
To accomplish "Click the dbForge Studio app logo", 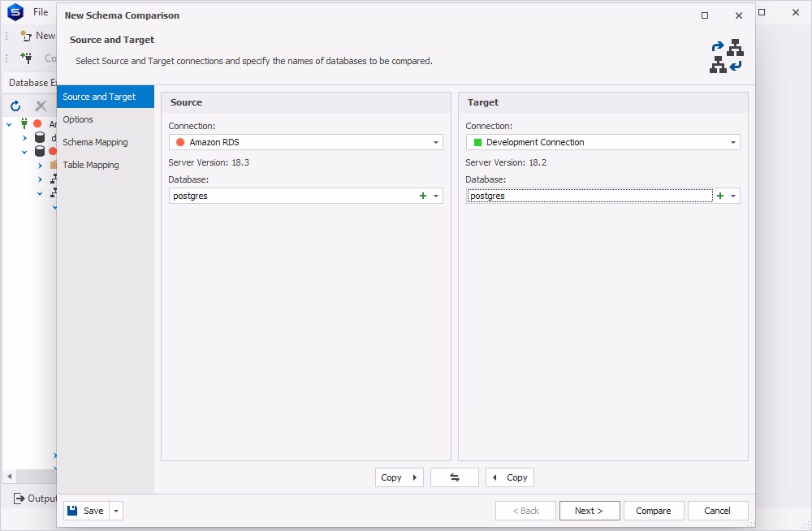I will [15, 12].
